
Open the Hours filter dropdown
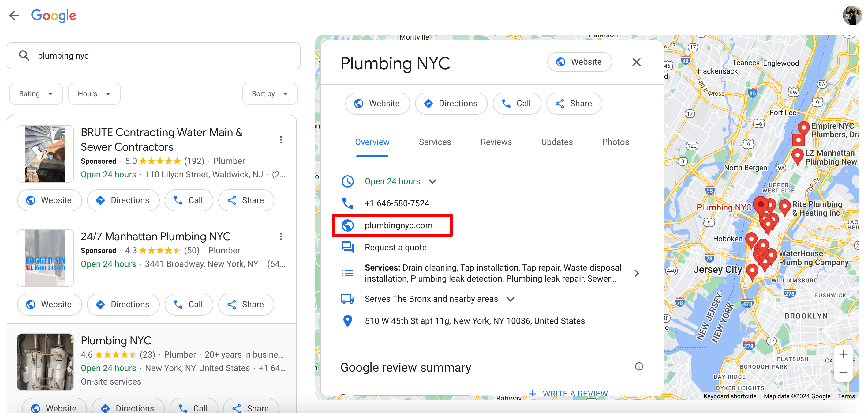[94, 94]
